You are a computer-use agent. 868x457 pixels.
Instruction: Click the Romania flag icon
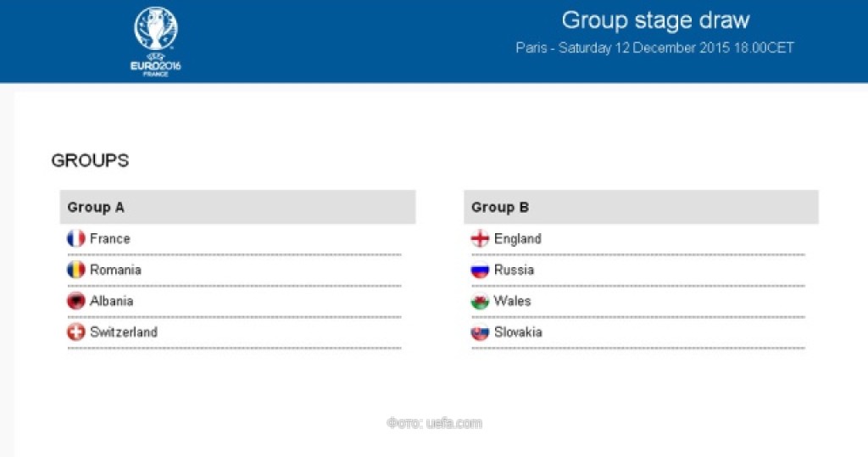[76, 270]
